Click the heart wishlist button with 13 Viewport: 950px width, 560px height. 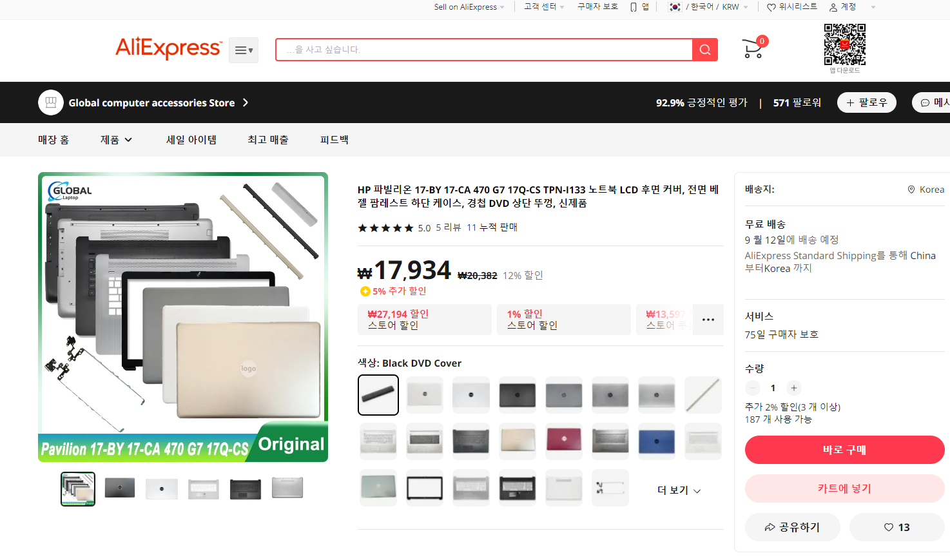coord(897,527)
